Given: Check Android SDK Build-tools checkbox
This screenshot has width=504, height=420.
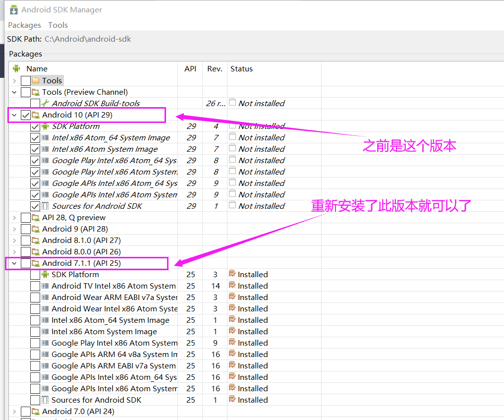Looking at the screenshot, I should point(35,104).
